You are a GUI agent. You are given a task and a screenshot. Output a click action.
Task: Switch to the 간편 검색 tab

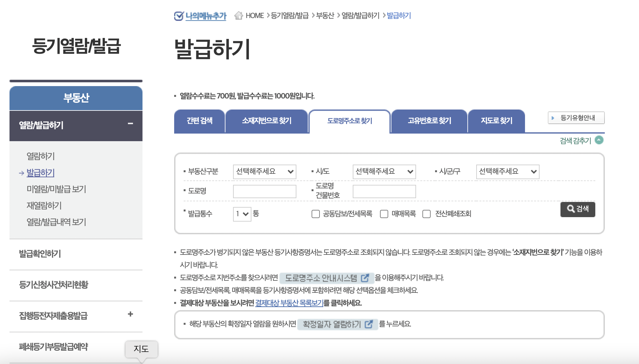click(199, 121)
